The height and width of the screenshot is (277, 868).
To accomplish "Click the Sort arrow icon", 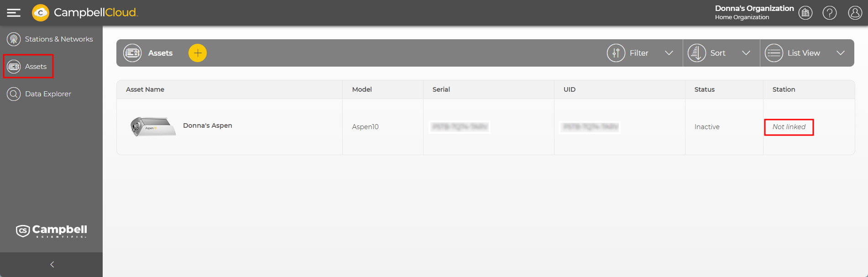I will coord(697,53).
